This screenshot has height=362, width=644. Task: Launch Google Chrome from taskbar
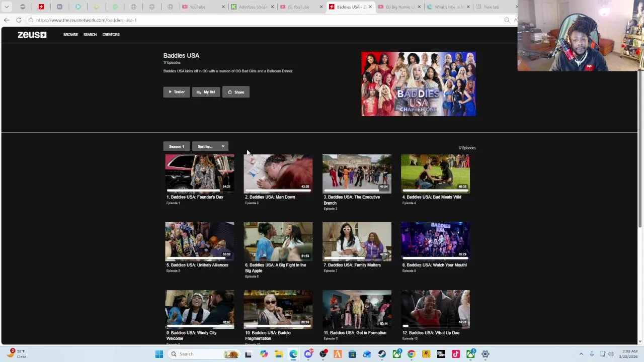tap(412, 354)
